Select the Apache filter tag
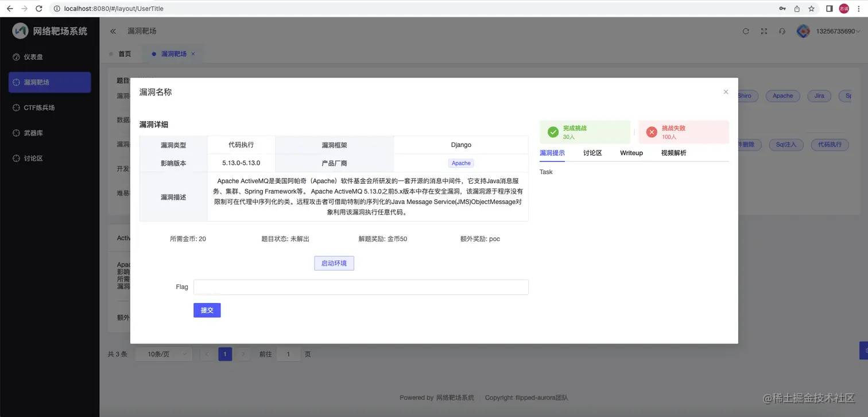This screenshot has height=417, width=868. pos(782,96)
